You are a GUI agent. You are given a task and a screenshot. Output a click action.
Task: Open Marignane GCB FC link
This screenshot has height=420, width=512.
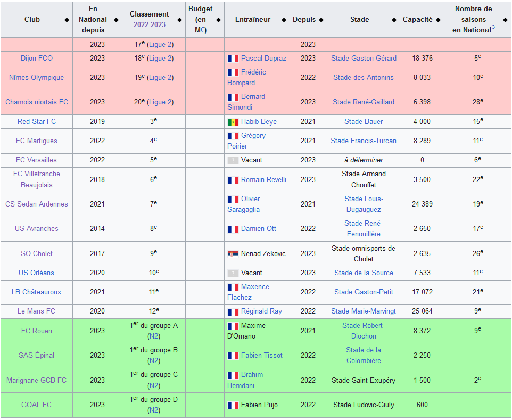click(36, 381)
